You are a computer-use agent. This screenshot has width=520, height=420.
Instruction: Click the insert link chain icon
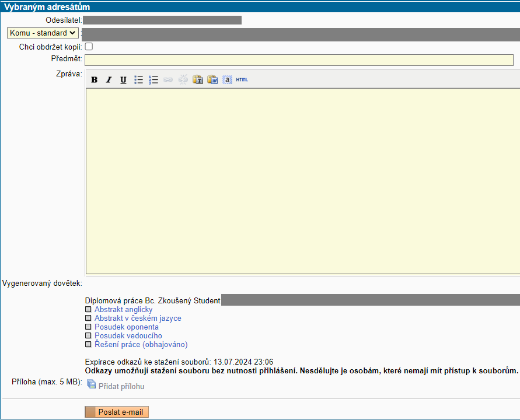(x=168, y=80)
